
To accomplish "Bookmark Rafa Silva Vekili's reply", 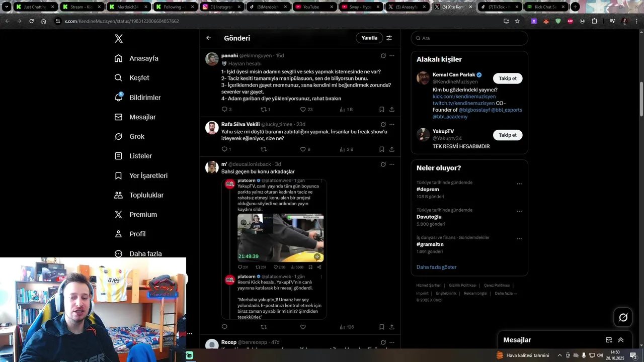I will tap(382, 149).
